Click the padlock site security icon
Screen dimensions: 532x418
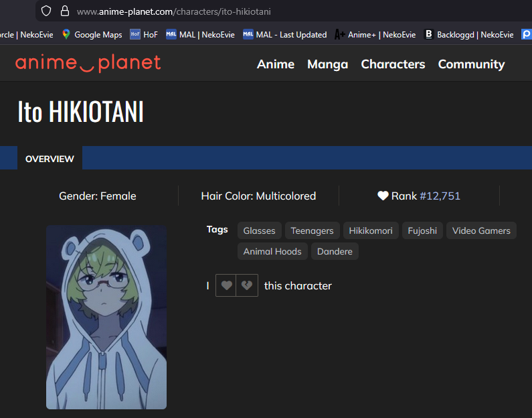pos(65,11)
